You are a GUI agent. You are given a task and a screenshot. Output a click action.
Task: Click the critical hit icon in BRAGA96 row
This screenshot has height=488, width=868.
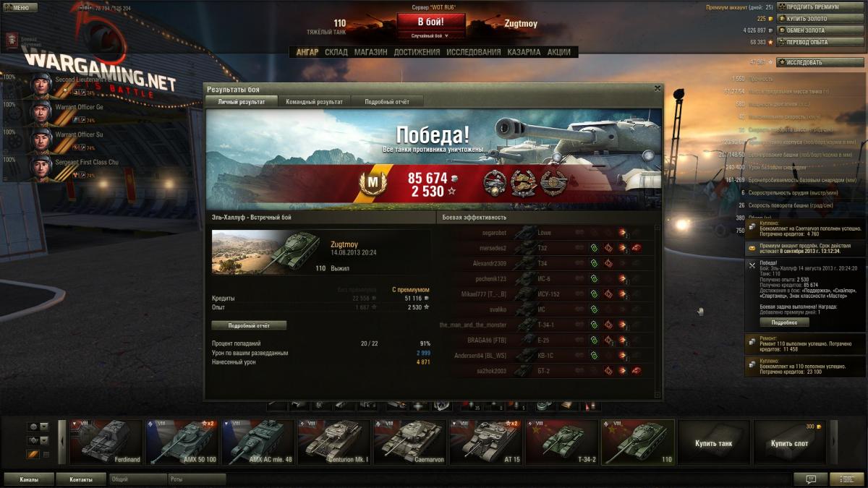608,340
